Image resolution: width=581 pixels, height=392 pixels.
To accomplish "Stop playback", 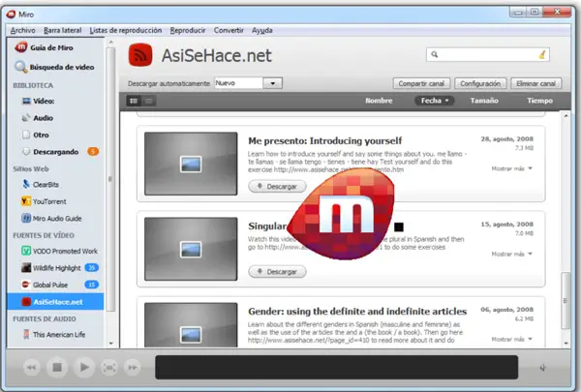I will pyautogui.click(x=57, y=367).
